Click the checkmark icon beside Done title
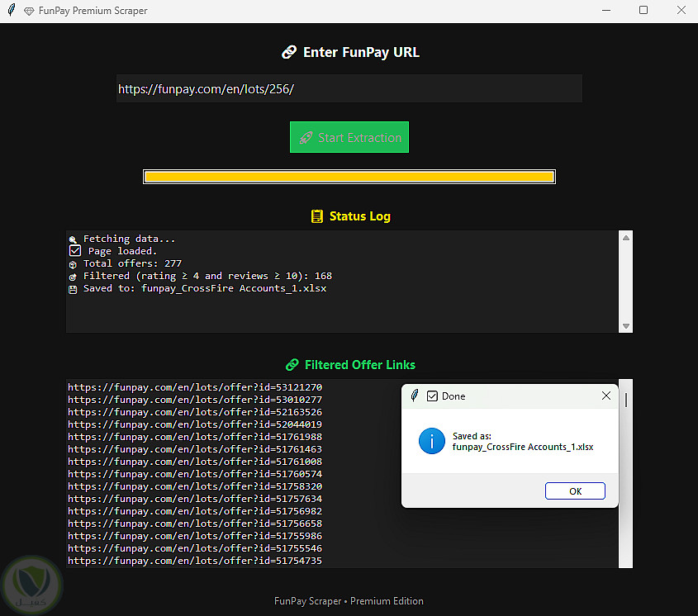The height and width of the screenshot is (616, 698). [432, 396]
